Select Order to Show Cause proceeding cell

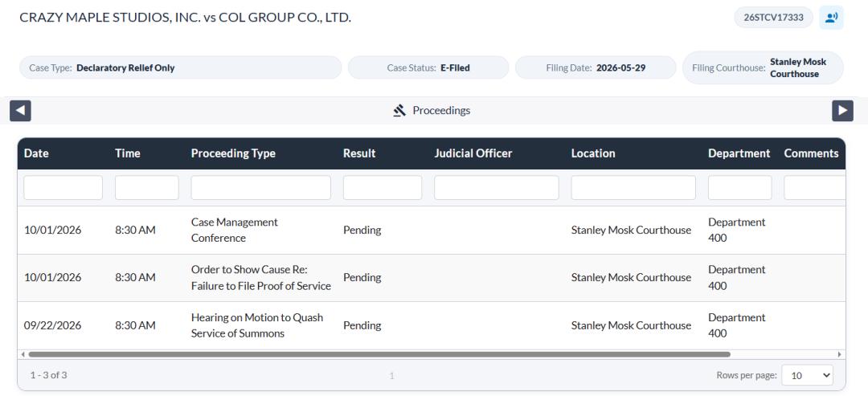click(x=260, y=278)
